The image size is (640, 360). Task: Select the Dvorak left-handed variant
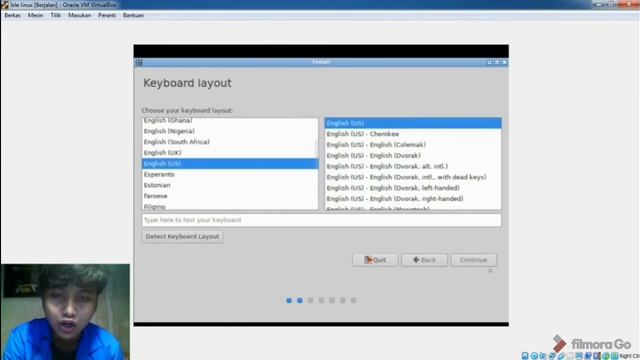pos(413,188)
